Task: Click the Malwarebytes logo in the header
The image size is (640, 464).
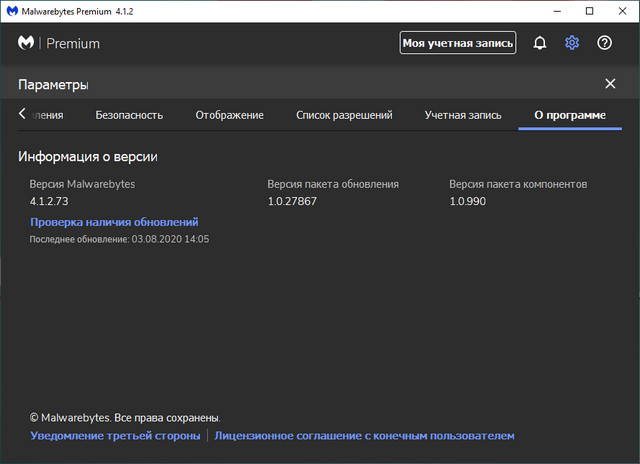Action: 27,43
